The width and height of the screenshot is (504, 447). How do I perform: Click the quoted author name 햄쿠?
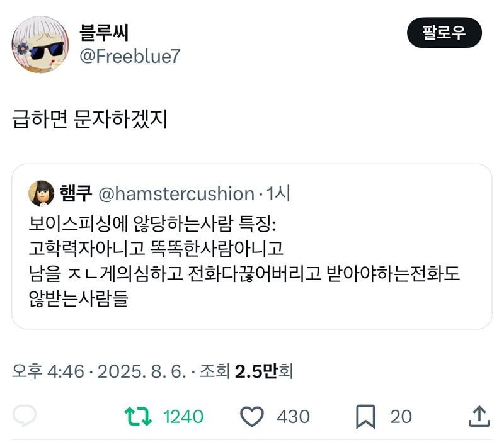coord(76,193)
